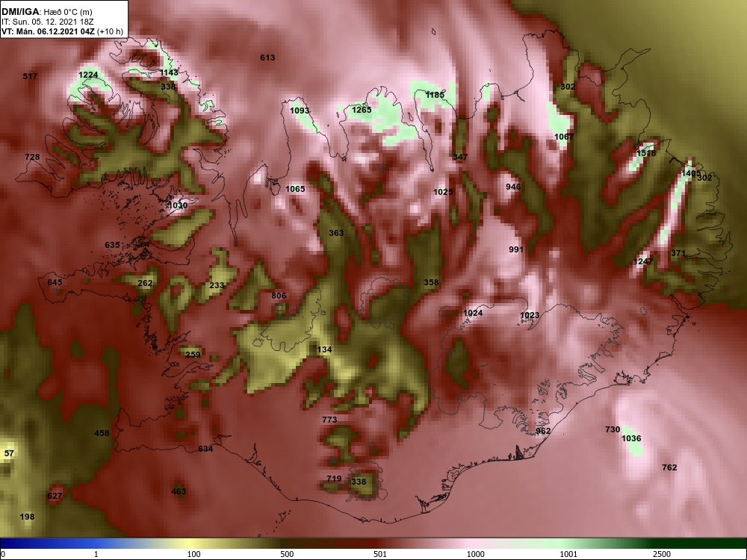Click the map value 1030

[x=178, y=205]
